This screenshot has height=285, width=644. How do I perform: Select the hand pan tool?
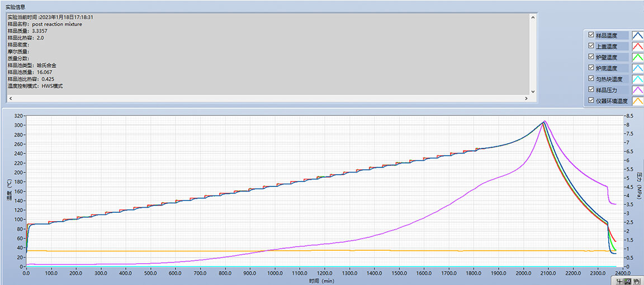(636, 281)
